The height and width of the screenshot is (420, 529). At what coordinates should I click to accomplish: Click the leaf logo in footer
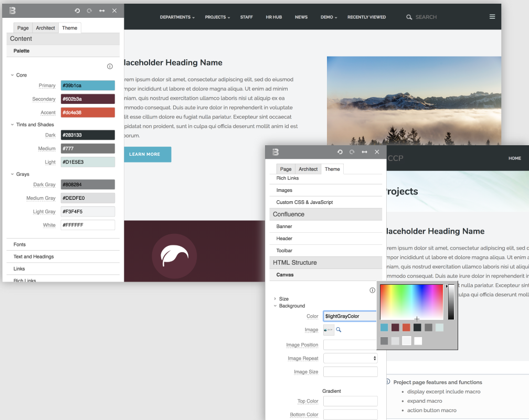tap(174, 256)
